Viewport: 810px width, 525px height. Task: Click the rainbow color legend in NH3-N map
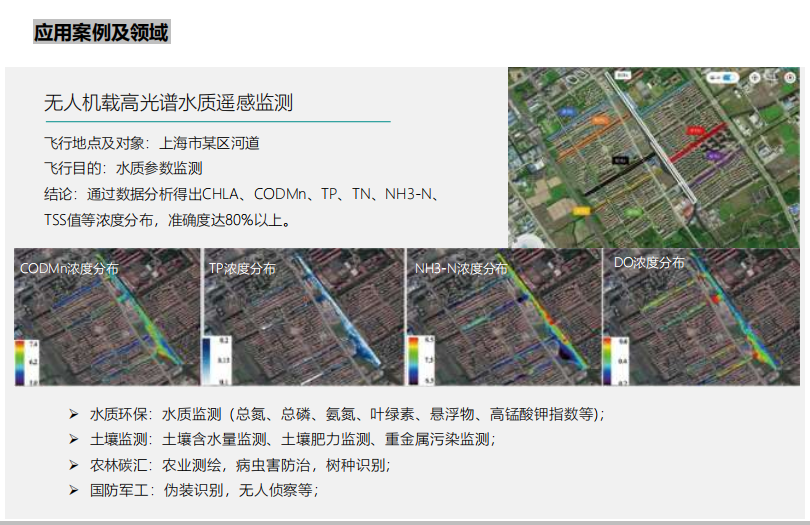(414, 361)
